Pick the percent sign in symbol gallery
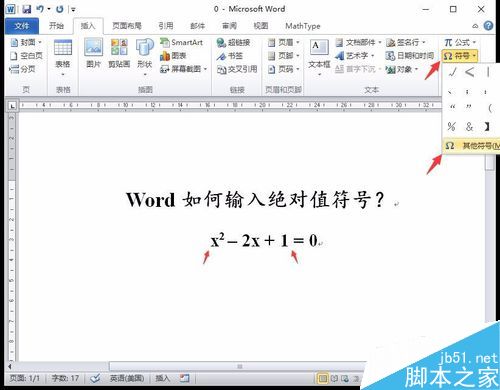Viewport: 500px width, 390px height. tap(451, 126)
